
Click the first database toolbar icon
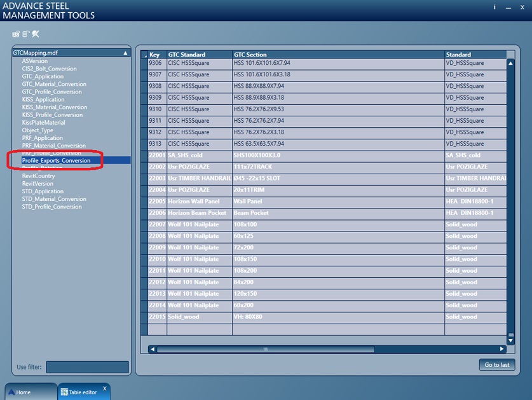(x=16, y=34)
